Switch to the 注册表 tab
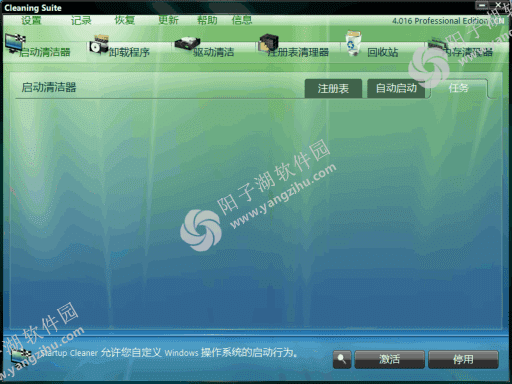The height and width of the screenshot is (384, 512). [333, 88]
